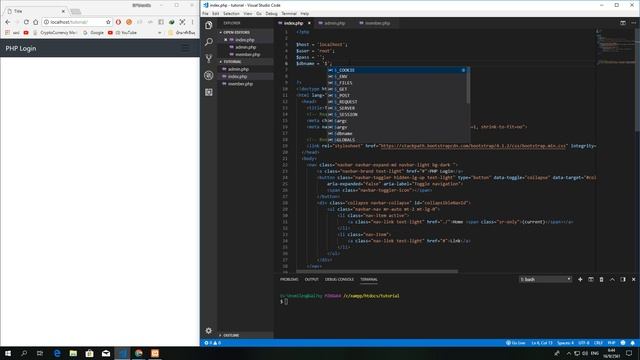This screenshot has height=360, width=640.
Task: Open the File menu in VS Code
Action: point(205,13)
